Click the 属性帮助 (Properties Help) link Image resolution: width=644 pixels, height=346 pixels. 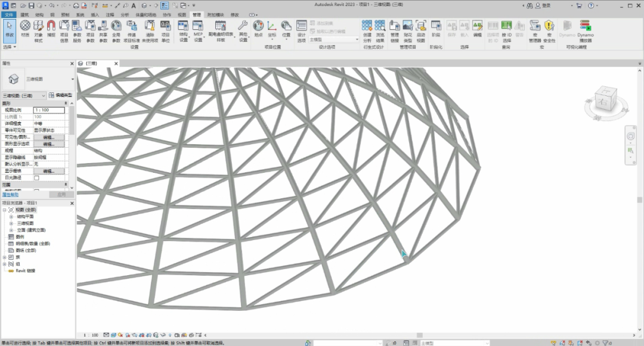click(x=10, y=194)
